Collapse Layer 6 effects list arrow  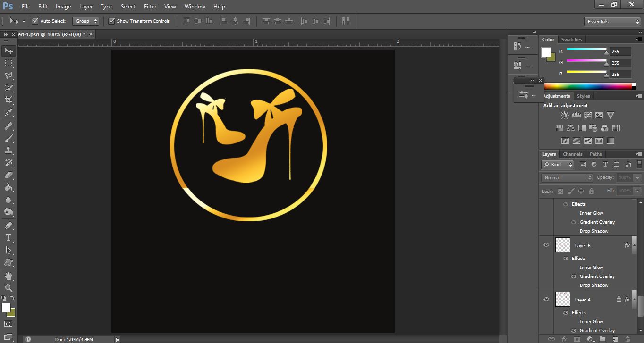coord(634,246)
